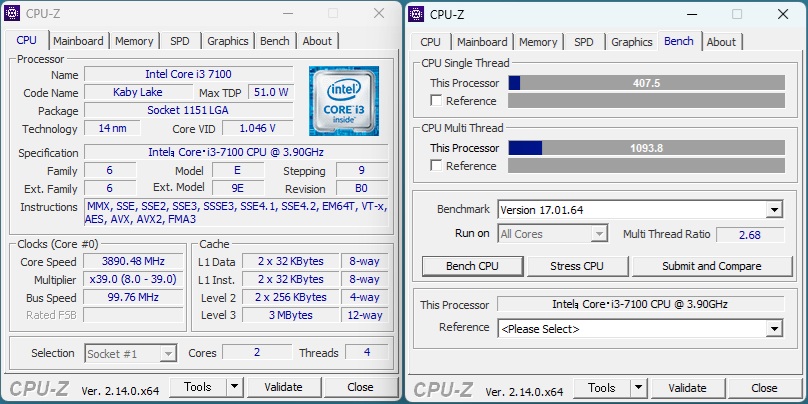Click Validate button in left window

pos(283,387)
